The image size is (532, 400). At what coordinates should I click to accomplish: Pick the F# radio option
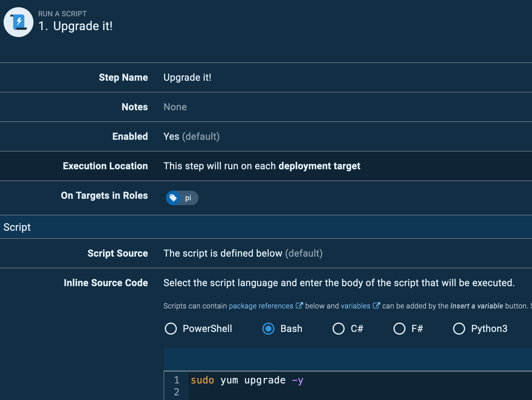[399, 329]
